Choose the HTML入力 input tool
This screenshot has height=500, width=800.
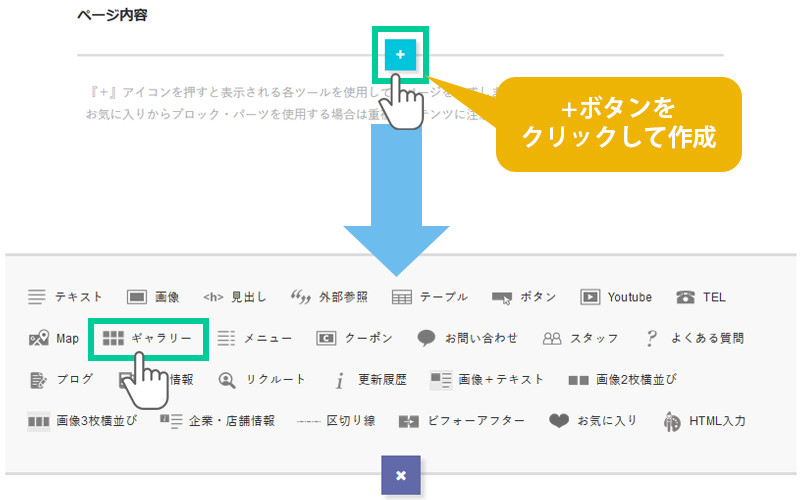pyautogui.click(x=704, y=421)
